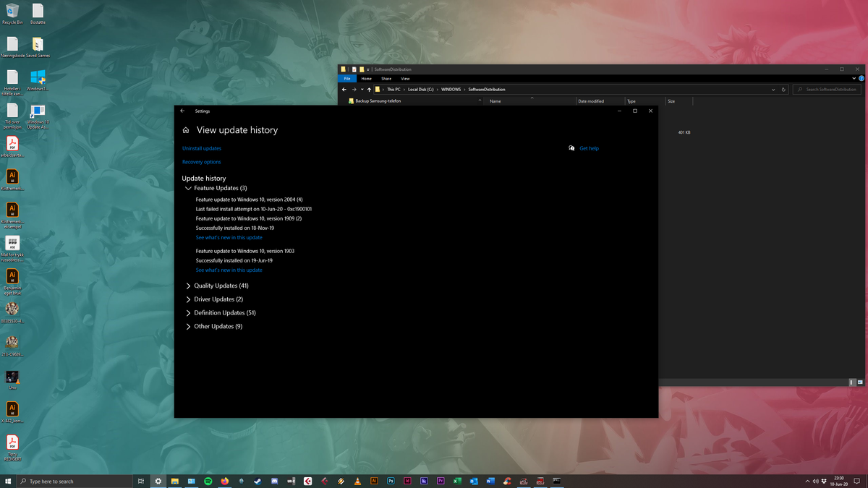Sort by Date modified column header
The image size is (868, 488).
coord(591,101)
